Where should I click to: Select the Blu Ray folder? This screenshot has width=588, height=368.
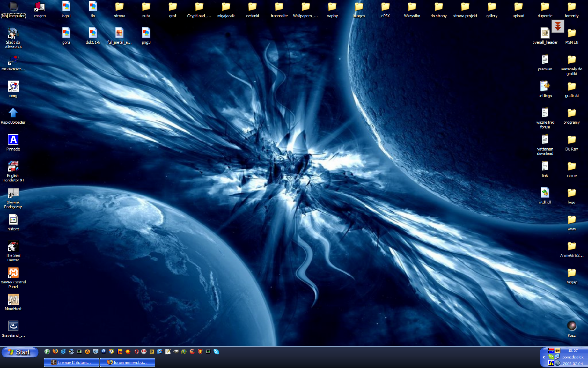pos(571,143)
